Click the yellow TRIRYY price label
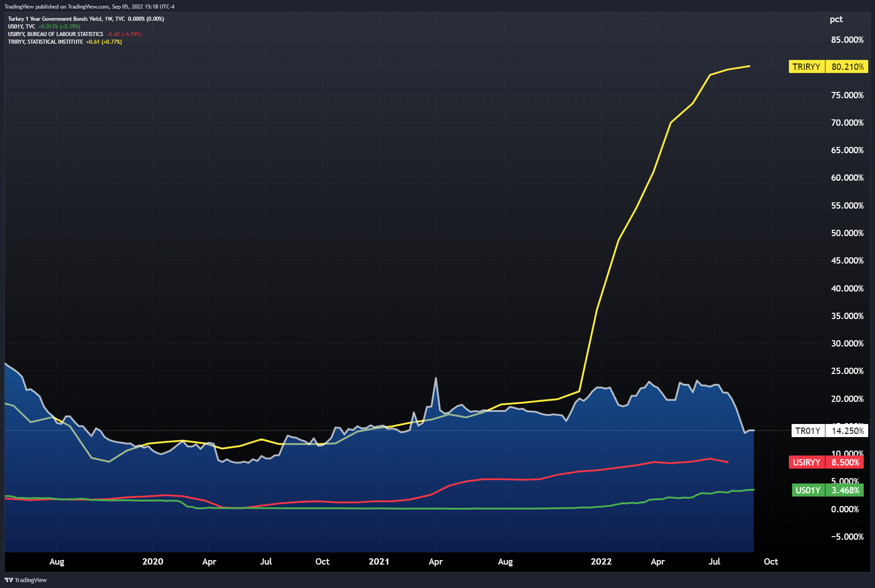Viewport: 875px width, 588px height. click(x=806, y=67)
